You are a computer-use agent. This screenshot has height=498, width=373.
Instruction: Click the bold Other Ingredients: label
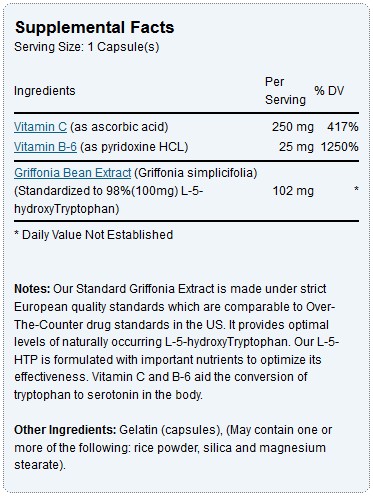pyautogui.click(x=65, y=430)
